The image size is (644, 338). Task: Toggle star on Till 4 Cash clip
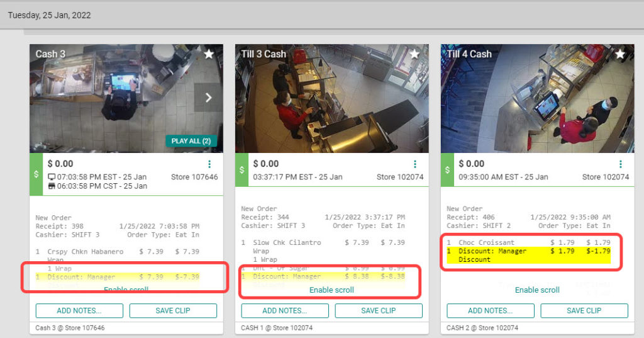(x=620, y=55)
